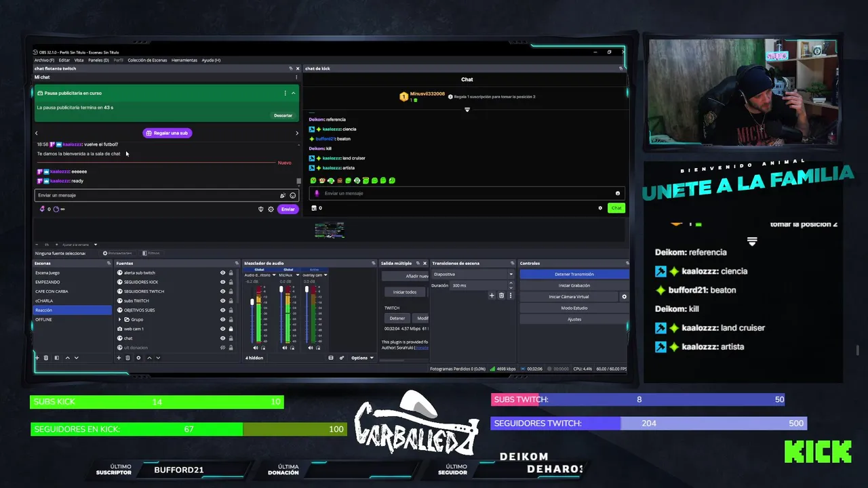Adjust Audio d...ritorio volume fader
Image resolution: width=868 pixels, height=488 pixels.
(x=252, y=302)
